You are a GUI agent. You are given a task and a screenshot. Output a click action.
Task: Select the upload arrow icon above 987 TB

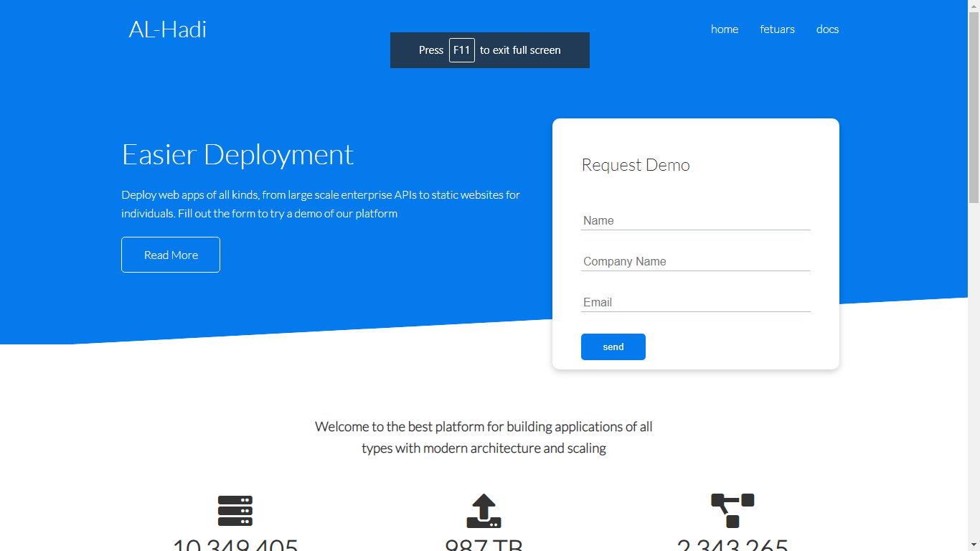click(x=484, y=509)
